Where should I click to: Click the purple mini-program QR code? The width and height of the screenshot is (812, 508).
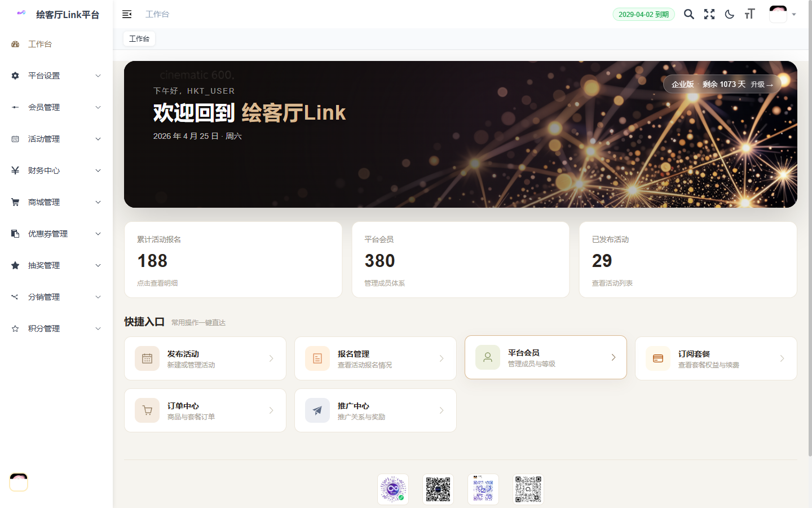click(393, 489)
